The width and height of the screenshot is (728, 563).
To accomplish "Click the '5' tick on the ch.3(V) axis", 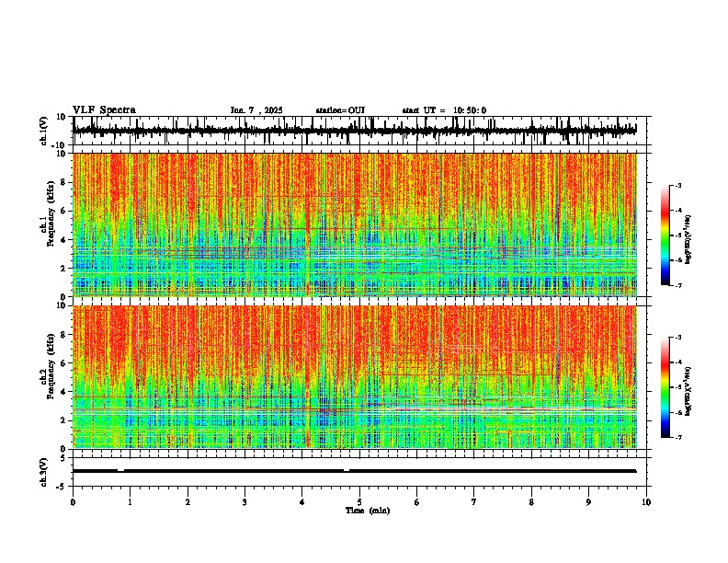I will point(63,458).
